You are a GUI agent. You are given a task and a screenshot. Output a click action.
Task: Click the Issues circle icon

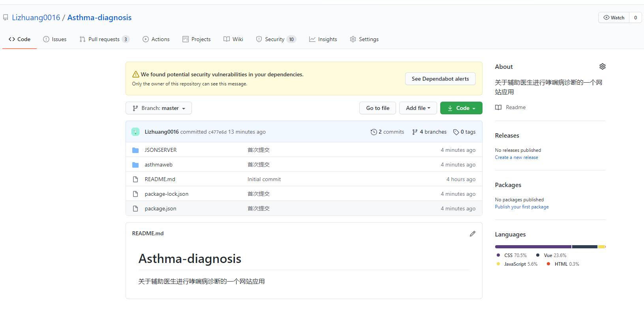[x=46, y=39]
